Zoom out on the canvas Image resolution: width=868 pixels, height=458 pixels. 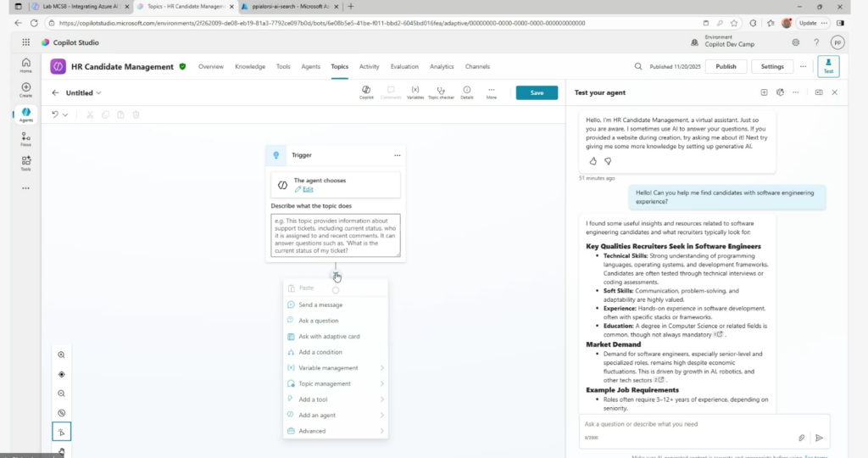coord(61,394)
